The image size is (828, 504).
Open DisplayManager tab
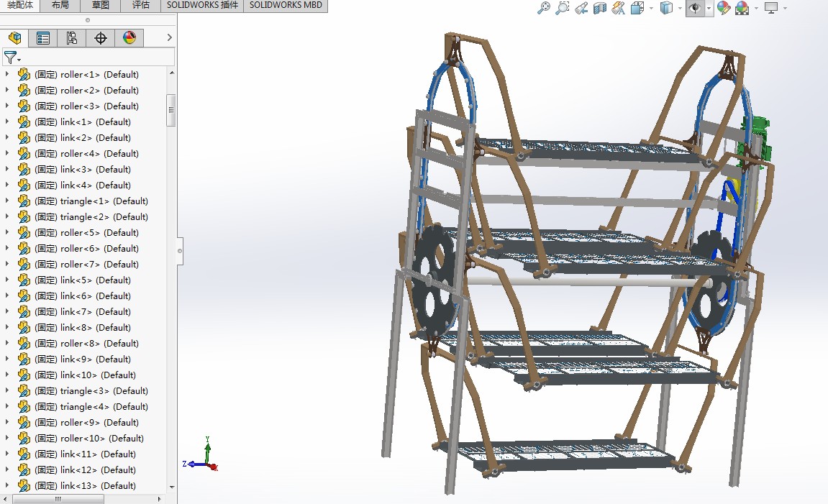point(129,38)
